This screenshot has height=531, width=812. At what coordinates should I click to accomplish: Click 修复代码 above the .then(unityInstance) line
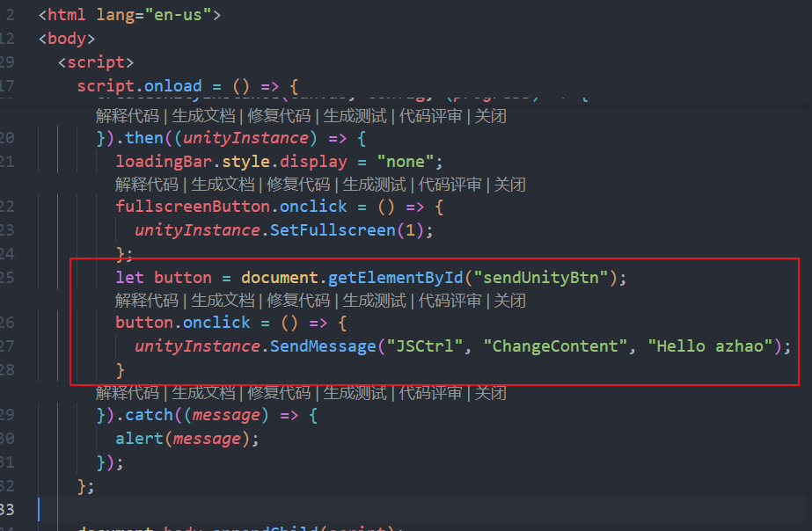tap(279, 116)
